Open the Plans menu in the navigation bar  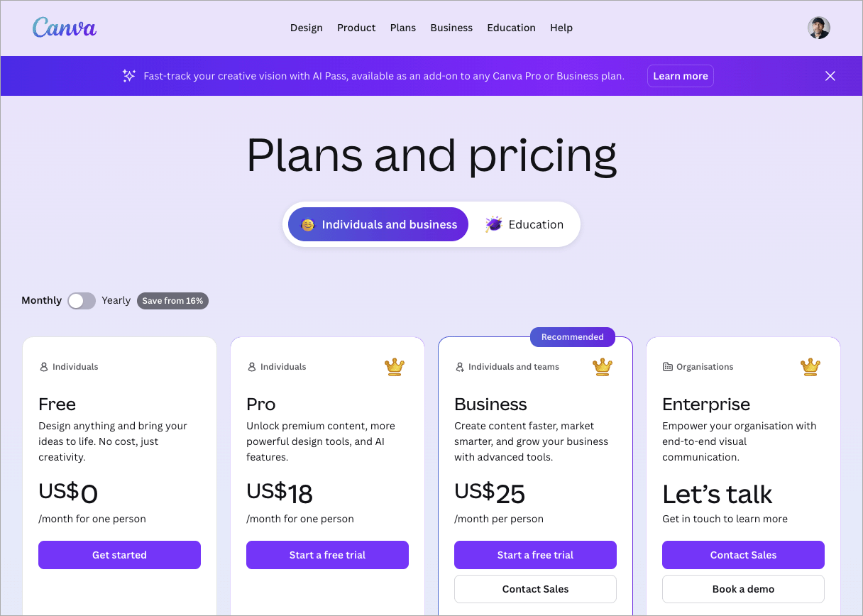point(403,28)
